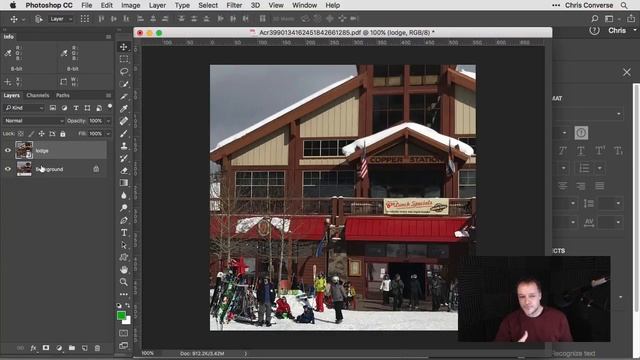640x360 pixels.
Task: Swap foreground and background colors
Action: [128, 305]
